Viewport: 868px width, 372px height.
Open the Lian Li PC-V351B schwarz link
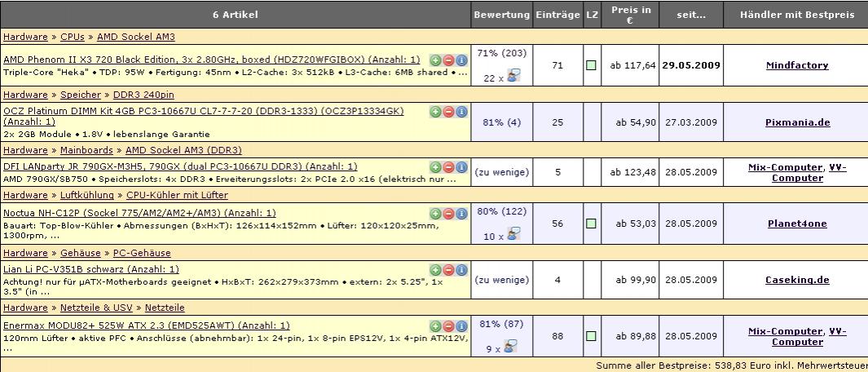(x=90, y=270)
